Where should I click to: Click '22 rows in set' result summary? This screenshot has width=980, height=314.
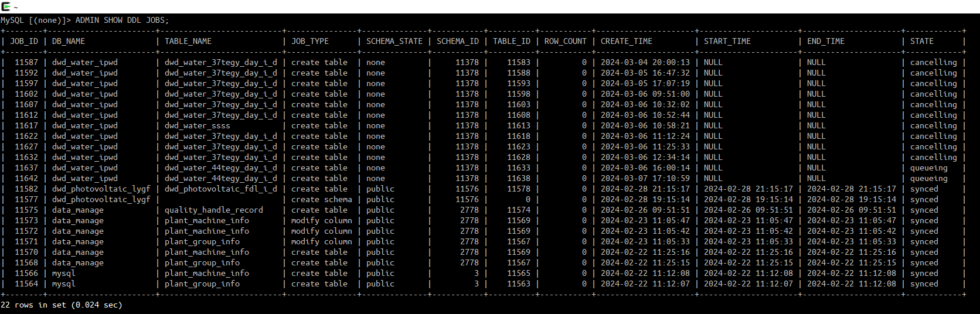(x=62, y=305)
